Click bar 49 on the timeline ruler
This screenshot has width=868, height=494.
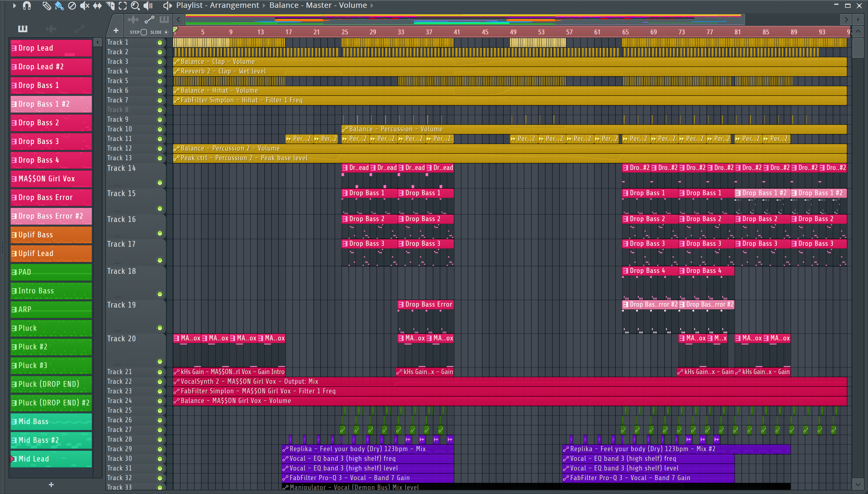[x=513, y=32]
